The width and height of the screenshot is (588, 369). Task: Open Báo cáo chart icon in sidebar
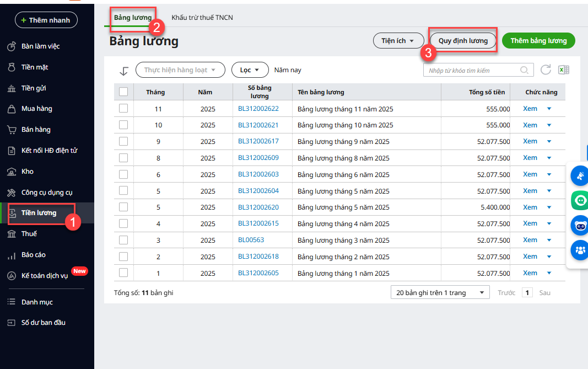12,255
